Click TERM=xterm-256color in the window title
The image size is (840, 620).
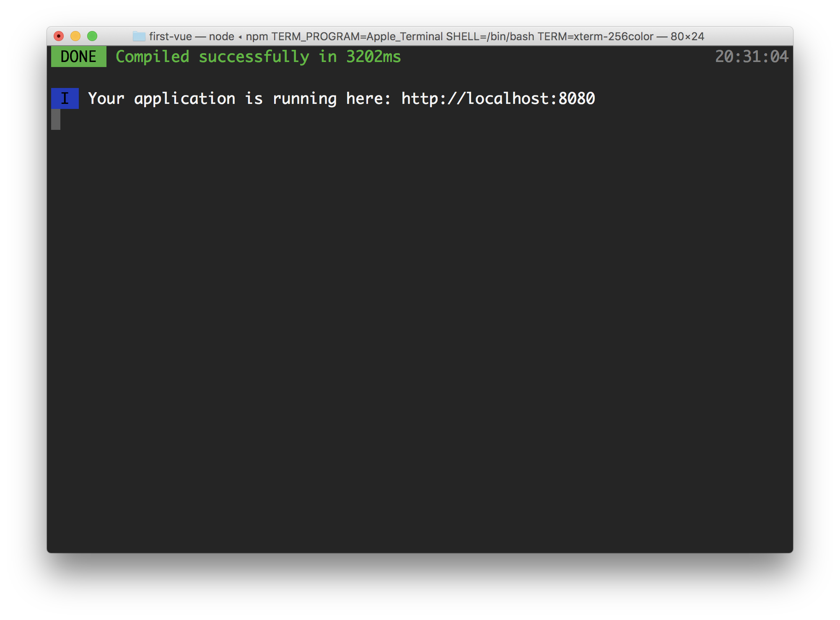coord(595,36)
